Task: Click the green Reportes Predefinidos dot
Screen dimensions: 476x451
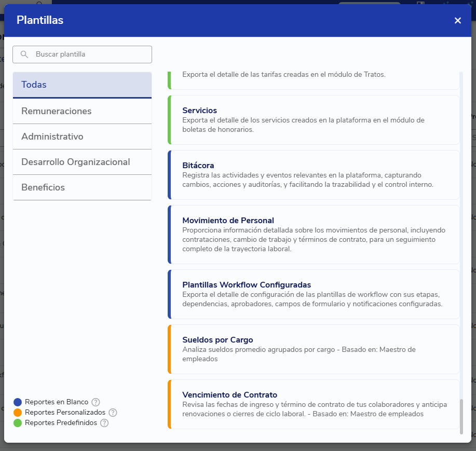Action: [x=18, y=423]
